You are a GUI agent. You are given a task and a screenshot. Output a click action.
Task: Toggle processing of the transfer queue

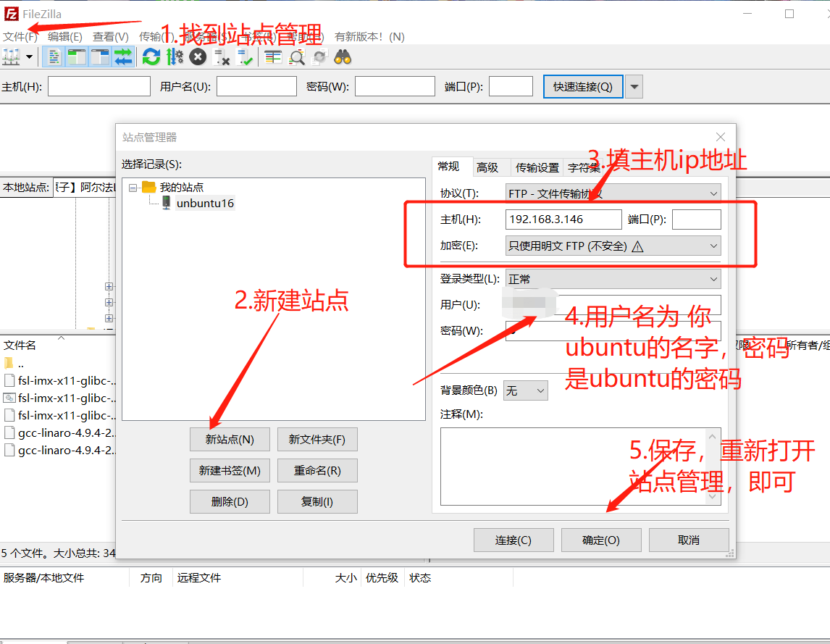point(175,57)
